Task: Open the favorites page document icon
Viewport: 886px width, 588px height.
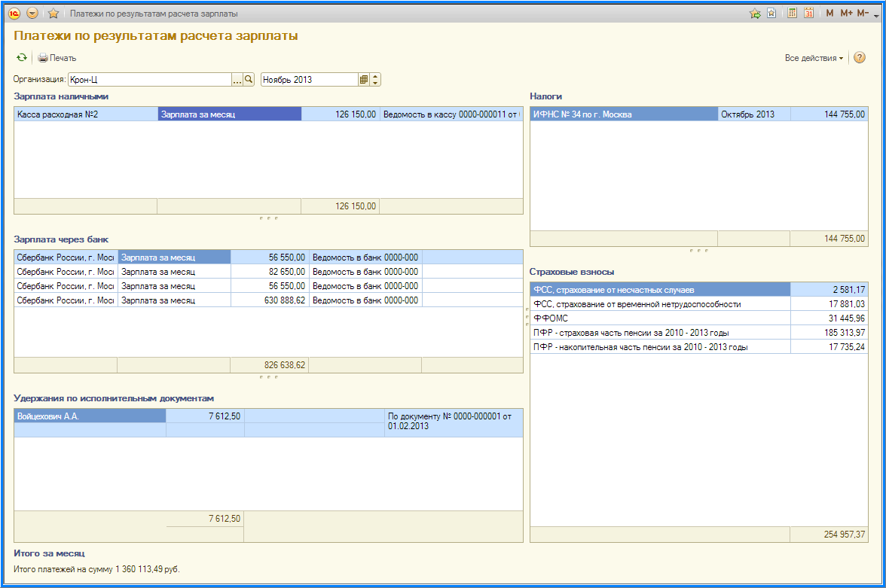Action: 771,13
